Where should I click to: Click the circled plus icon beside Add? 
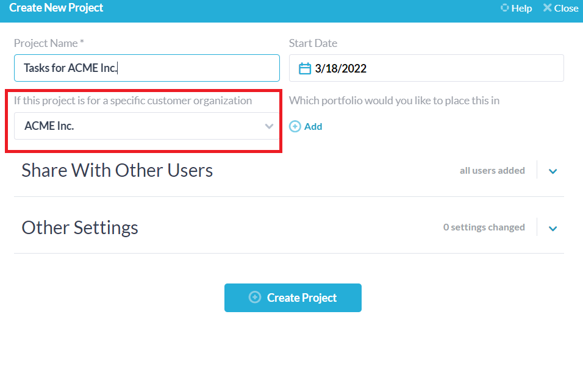(295, 126)
